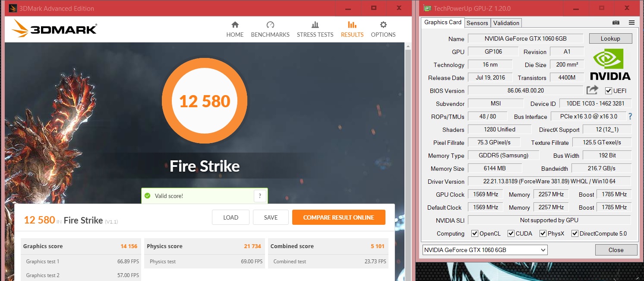Click the Pixel Fillrate 75.3 GPixel/s field

click(494, 142)
